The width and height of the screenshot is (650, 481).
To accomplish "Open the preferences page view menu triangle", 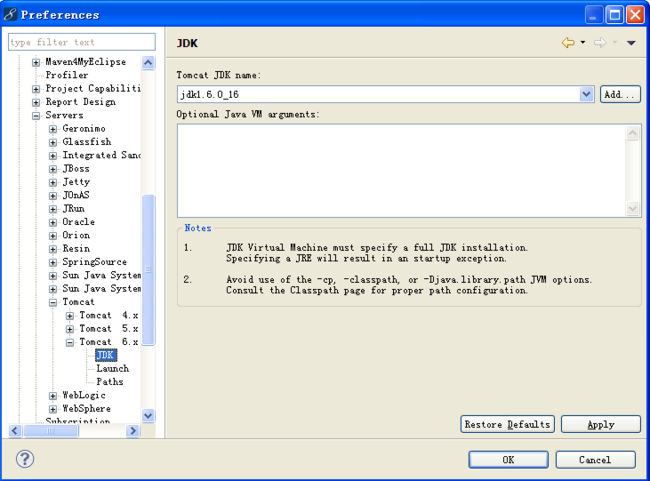I will pyautogui.click(x=631, y=43).
